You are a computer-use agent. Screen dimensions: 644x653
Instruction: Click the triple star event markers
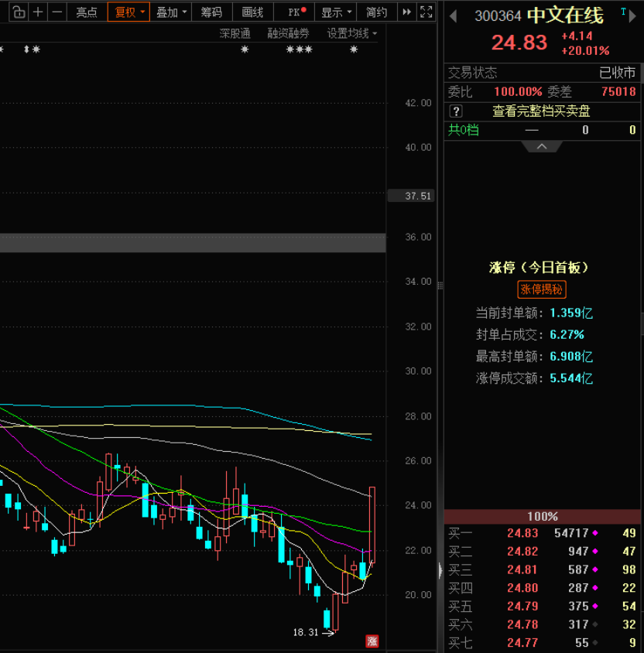(299, 50)
